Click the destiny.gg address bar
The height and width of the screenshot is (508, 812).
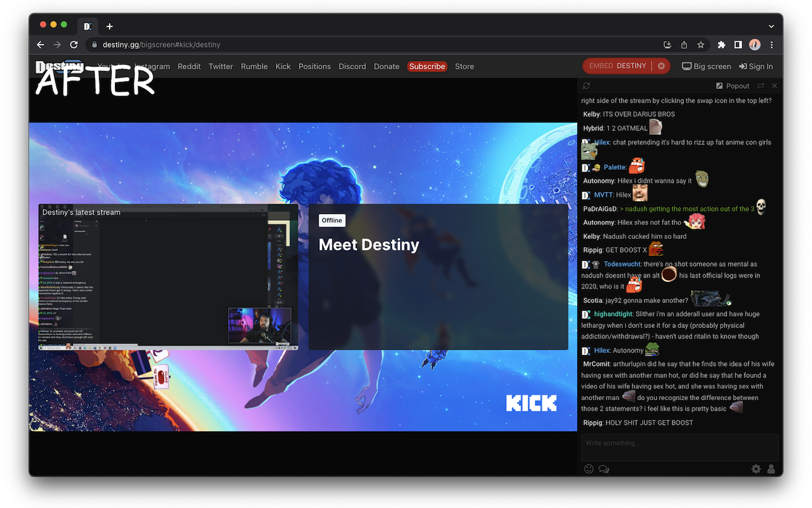pyautogui.click(x=374, y=44)
